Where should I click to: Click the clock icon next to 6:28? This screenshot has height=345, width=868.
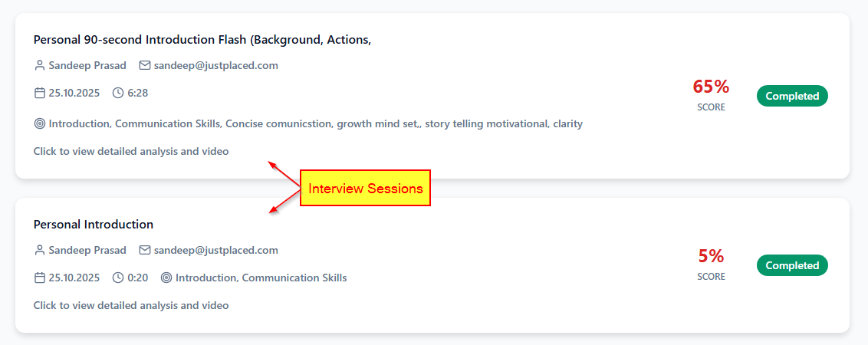[118, 94]
